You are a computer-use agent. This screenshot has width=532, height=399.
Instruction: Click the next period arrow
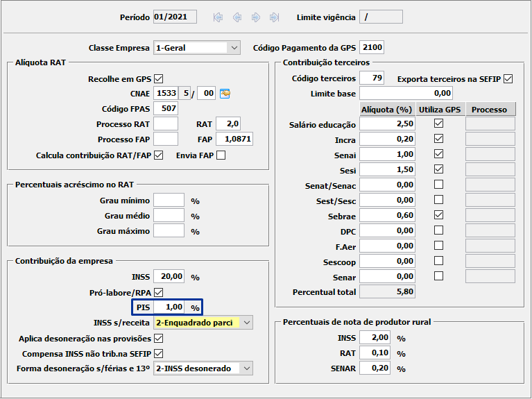pos(255,17)
